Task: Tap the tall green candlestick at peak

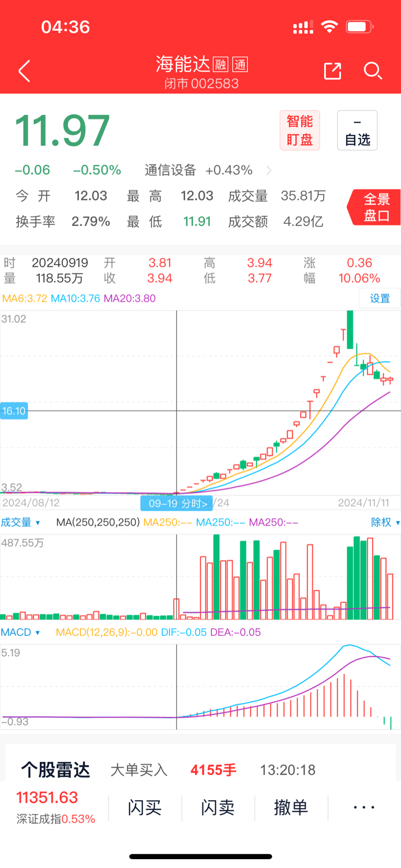Action: point(350,329)
